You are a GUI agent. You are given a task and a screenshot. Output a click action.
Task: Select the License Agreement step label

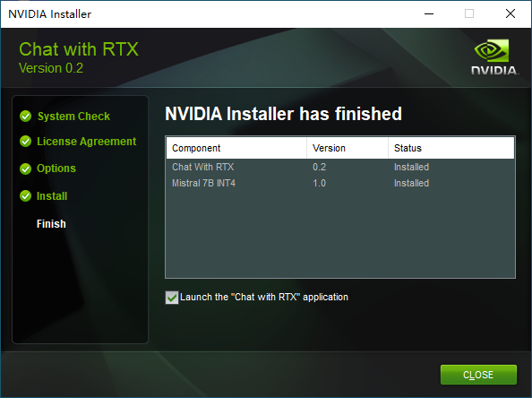[x=87, y=142]
